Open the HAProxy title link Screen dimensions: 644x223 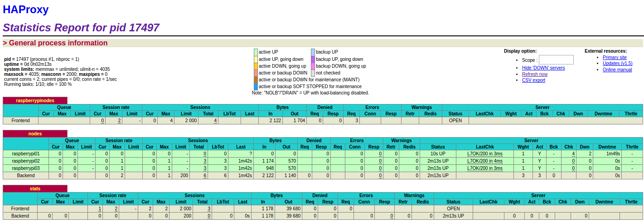coord(25,9)
